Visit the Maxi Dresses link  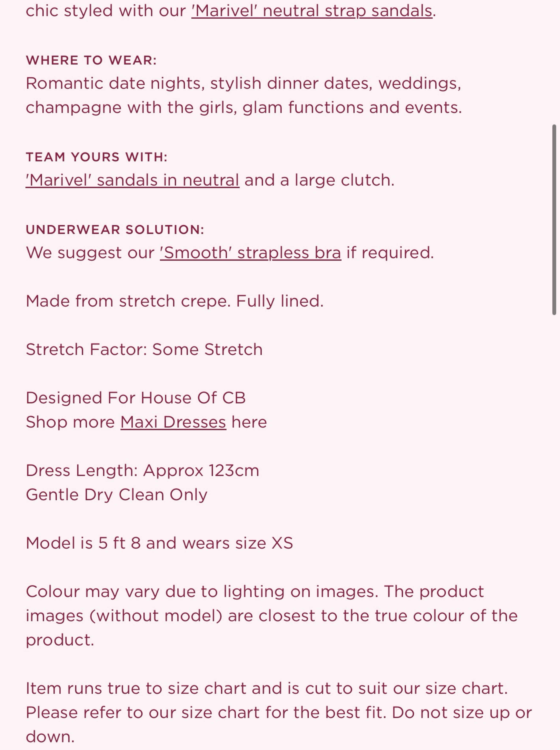(x=173, y=422)
